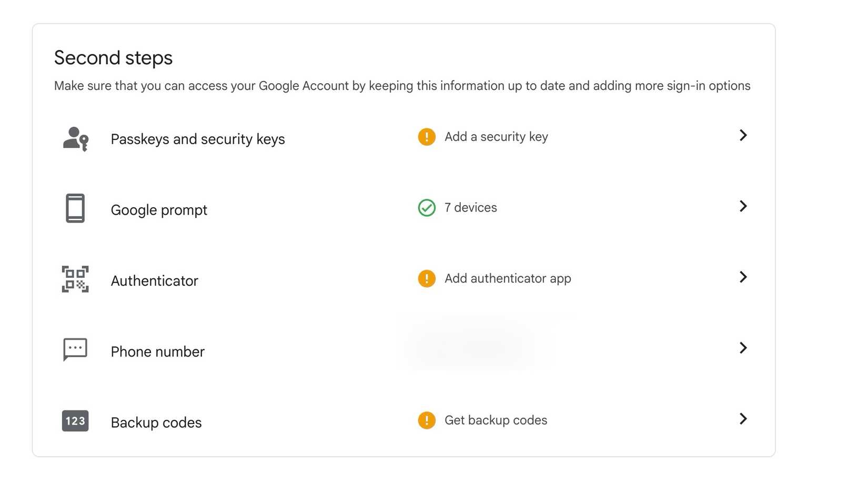Select the Authenticator QR code icon
The image size is (868, 482).
74,279
